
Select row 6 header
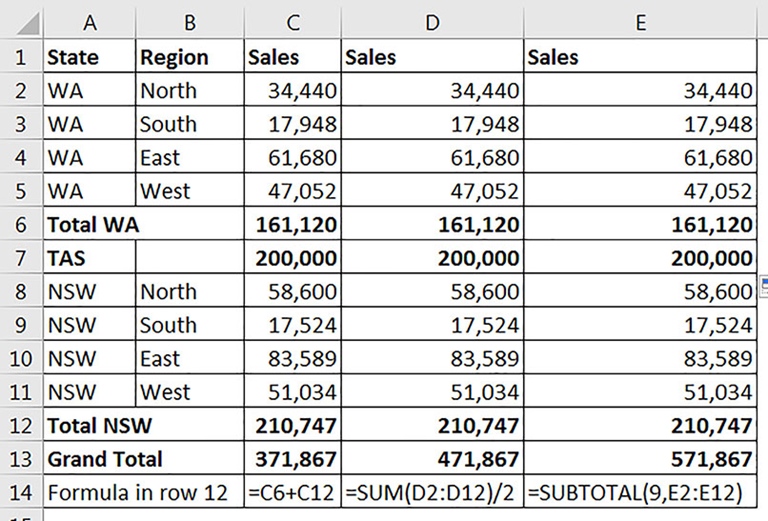tap(21, 225)
